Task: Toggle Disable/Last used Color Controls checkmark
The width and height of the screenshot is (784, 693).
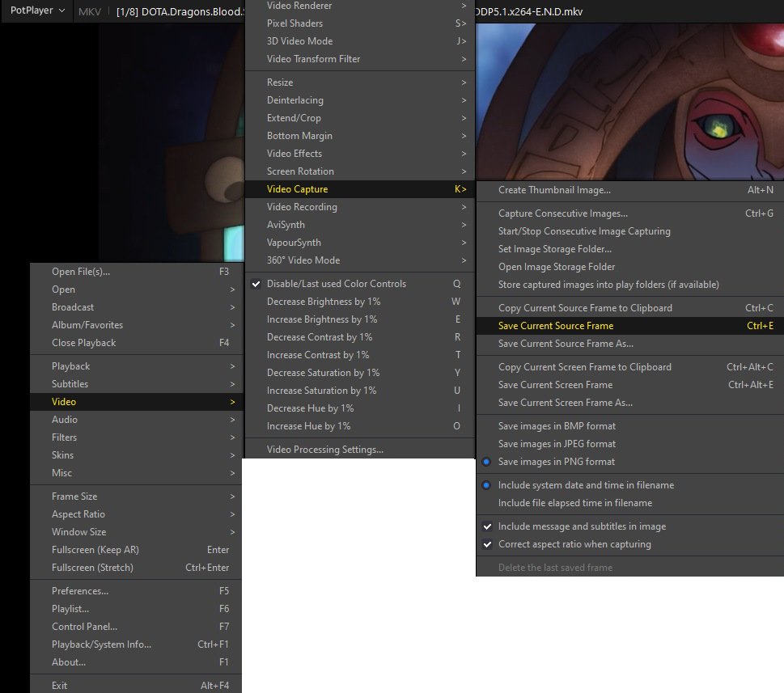Action: [359, 284]
